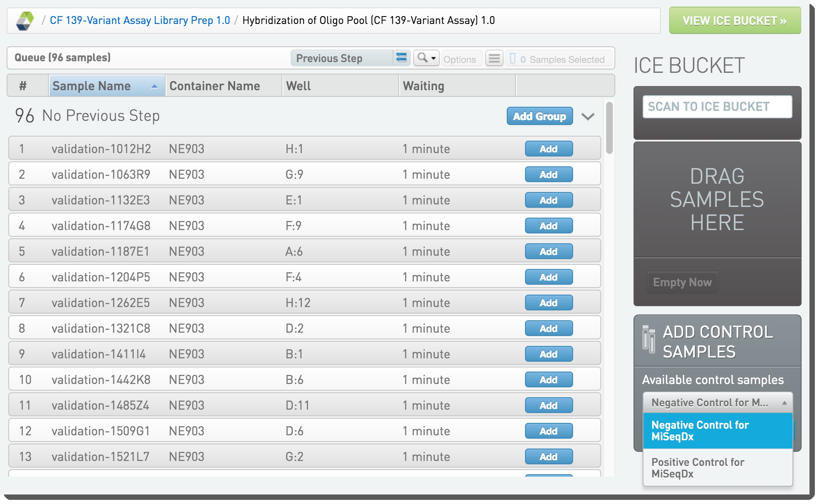Click the Clarity LIMS home logo
The width and height of the screenshot is (819, 504).
(x=24, y=21)
